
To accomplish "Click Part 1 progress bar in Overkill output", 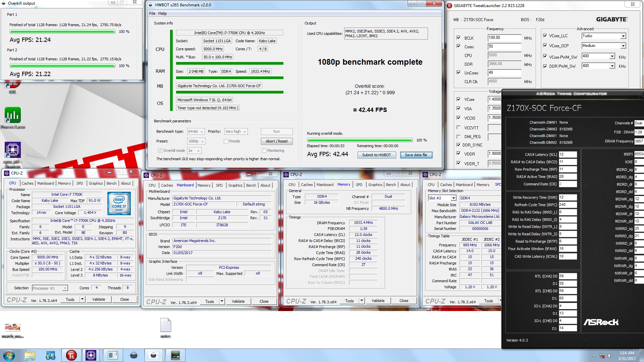I will [x=62, y=32].
